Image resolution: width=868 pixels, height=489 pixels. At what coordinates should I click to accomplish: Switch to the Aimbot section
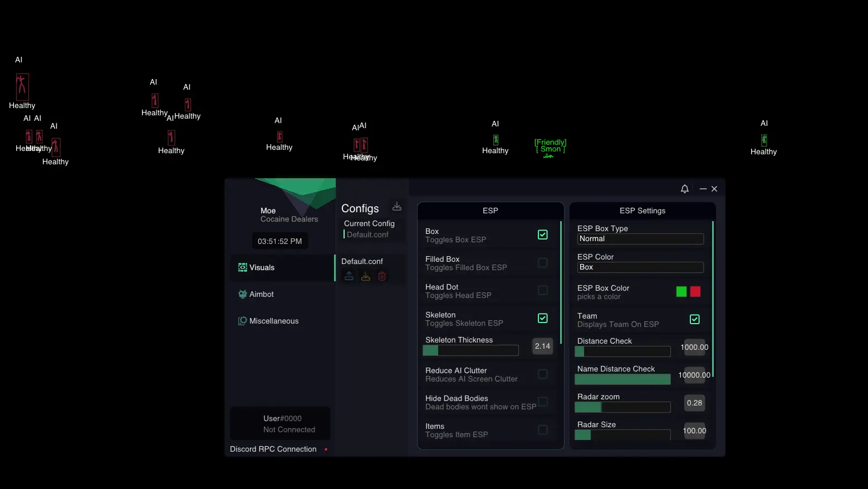tap(262, 294)
